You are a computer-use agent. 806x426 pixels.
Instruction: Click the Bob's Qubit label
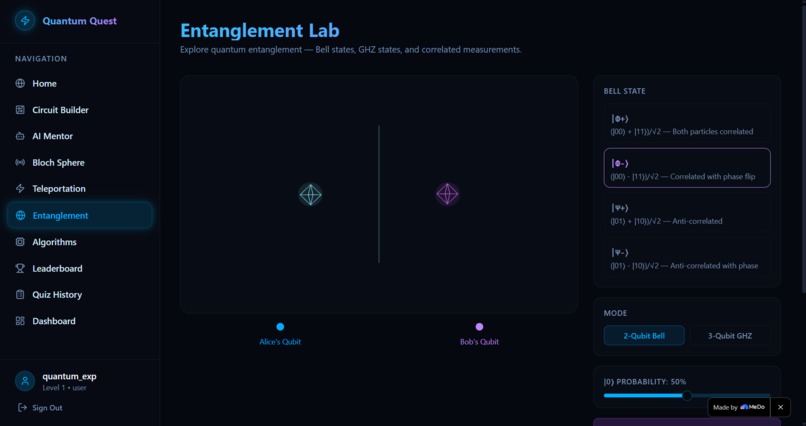click(x=480, y=342)
